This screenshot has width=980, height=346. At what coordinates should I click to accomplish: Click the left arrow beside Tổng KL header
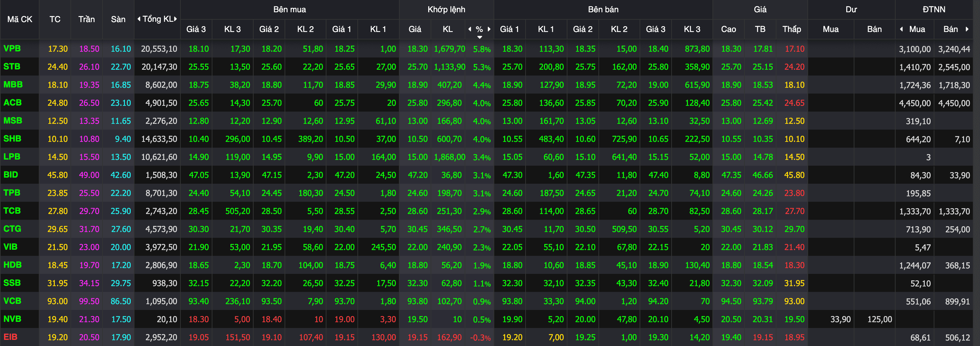(139, 19)
